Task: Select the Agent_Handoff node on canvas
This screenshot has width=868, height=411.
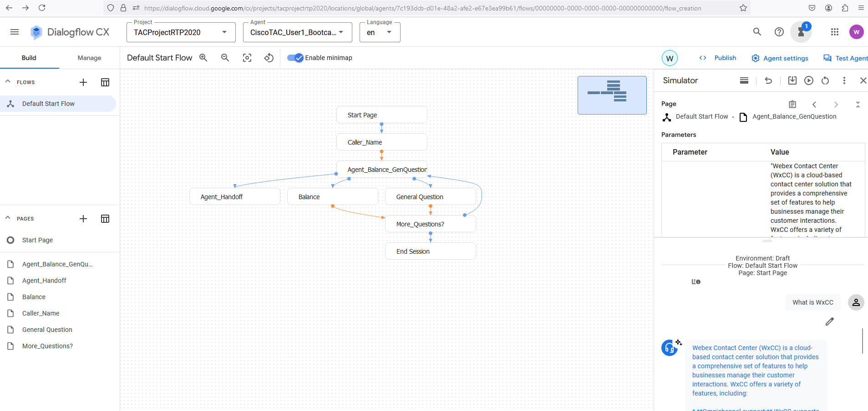Action: (x=234, y=196)
